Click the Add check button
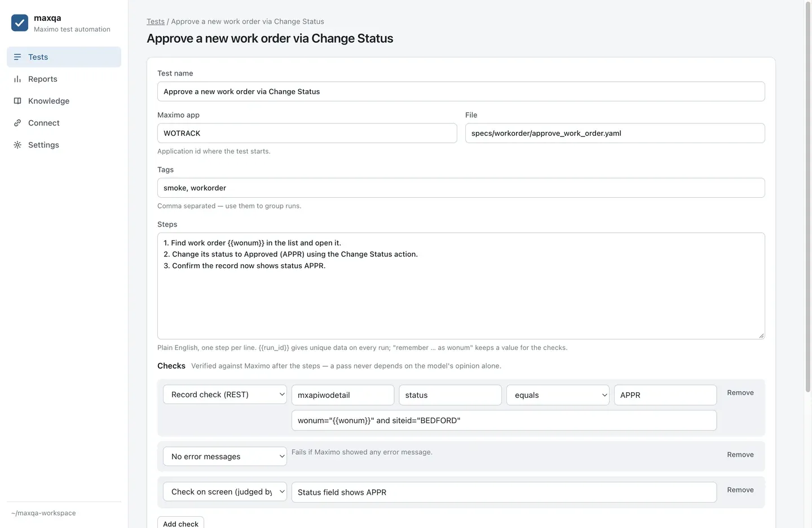 click(180, 523)
